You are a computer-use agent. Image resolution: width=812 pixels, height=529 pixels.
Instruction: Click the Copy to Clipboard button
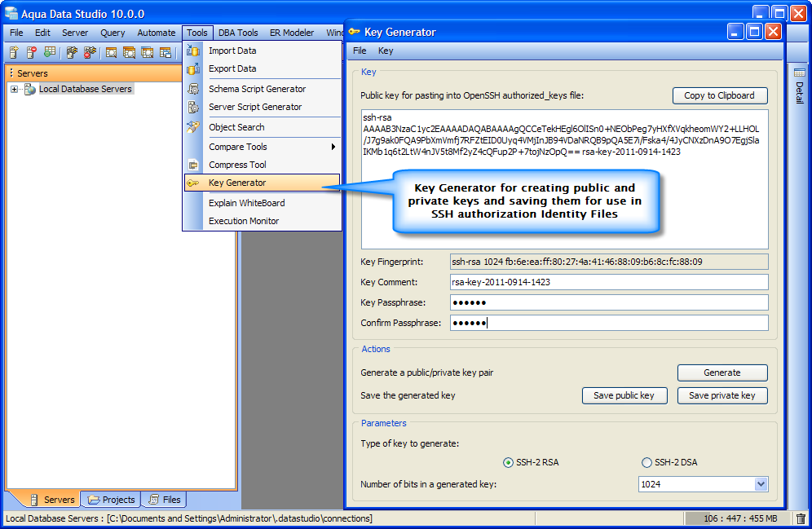(720, 95)
